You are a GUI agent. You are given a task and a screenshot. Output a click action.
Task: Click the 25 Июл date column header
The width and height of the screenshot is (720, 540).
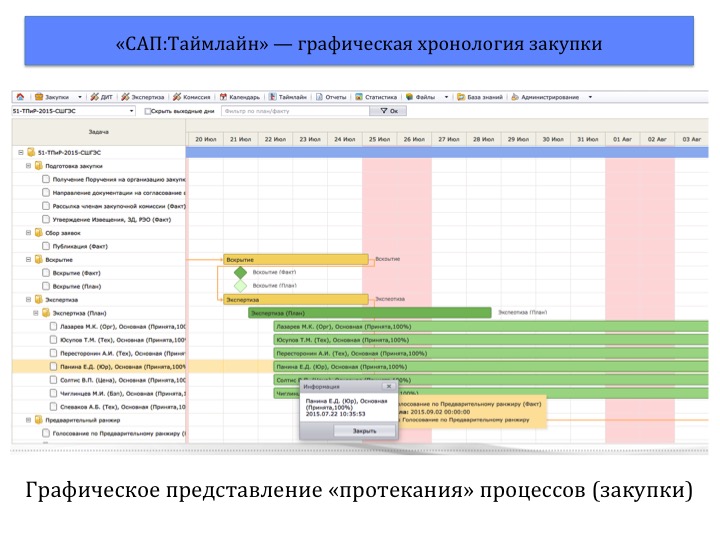pyautogui.click(x=379, y=139)
